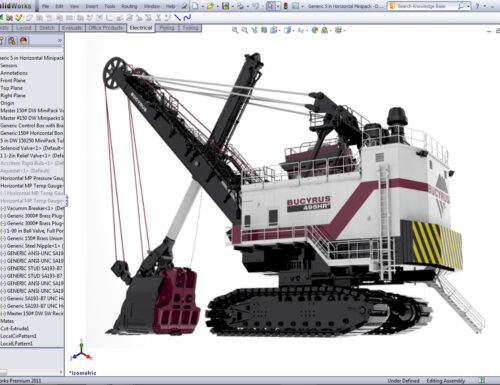Image resolution: width=500 pixels, height=385 pixels.
Task: Click the View Orientation icon
Action: pyautogui.click(x=274, y=30)
